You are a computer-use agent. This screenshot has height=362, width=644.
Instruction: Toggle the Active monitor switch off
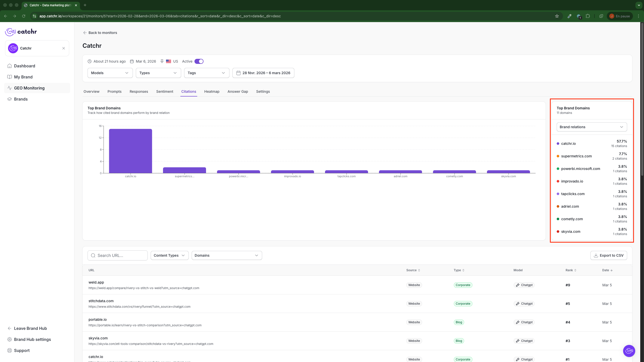pyautogui.click(x=199, y=61)
